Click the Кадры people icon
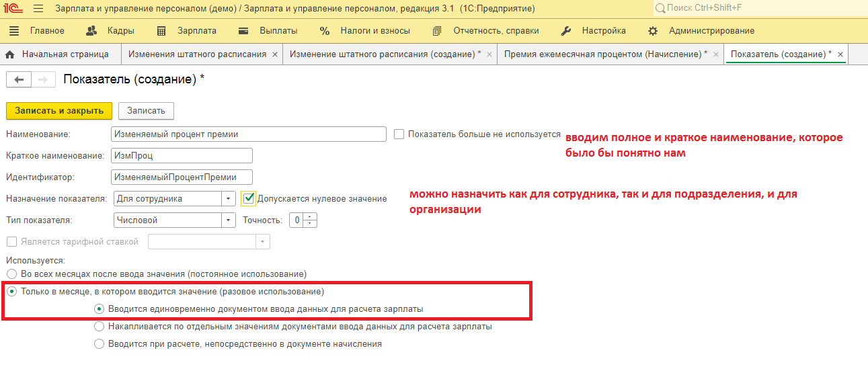868x371 pixels. (93, 31)
